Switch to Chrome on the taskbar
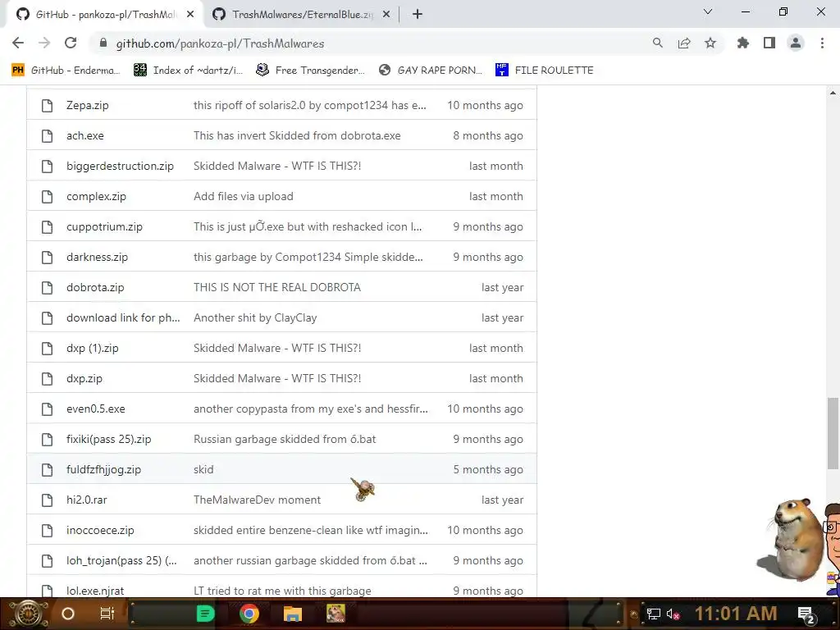The width and height of the screenshot is (840, 630). tap(249, 614)
